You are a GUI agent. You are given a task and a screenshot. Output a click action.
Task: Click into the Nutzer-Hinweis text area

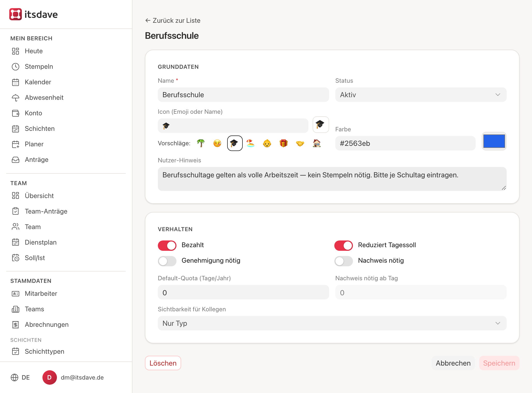pyautogui.click(x=332, y=179)
